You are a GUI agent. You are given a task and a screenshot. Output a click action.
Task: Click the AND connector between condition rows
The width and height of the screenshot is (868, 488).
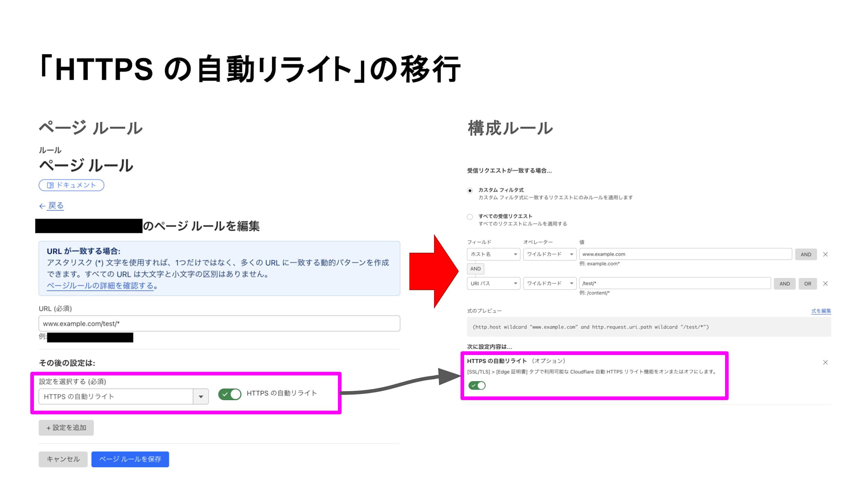coord(476,269)
